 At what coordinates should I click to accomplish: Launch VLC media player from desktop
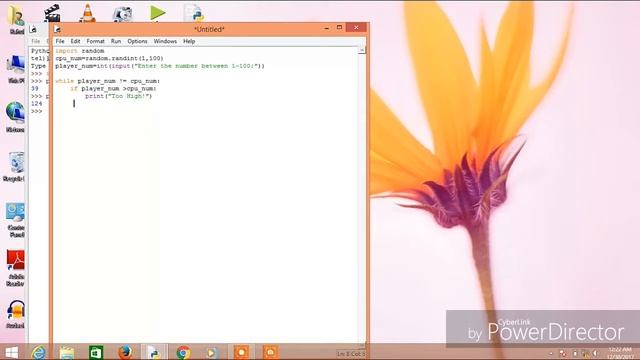[87, 13]
